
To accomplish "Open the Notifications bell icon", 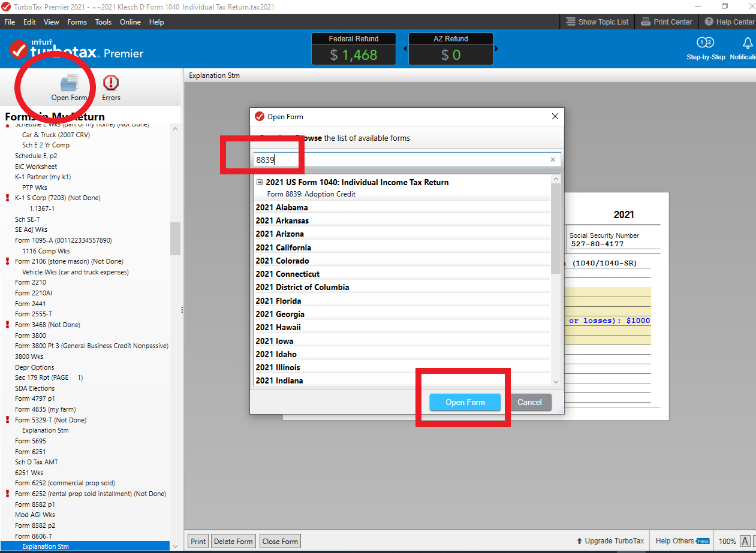I will tap(747, 43).
